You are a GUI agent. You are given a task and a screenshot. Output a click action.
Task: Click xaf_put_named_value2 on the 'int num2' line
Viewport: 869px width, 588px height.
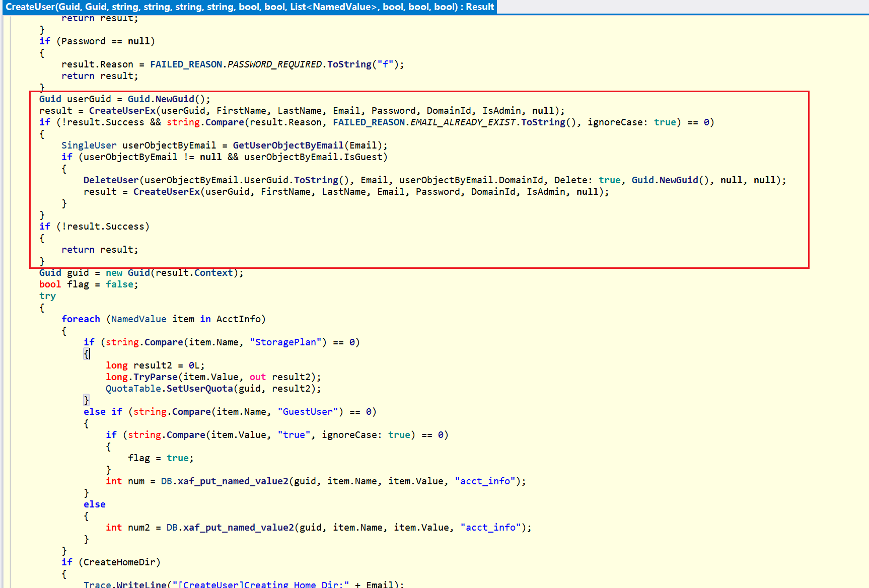click(239, 528)
